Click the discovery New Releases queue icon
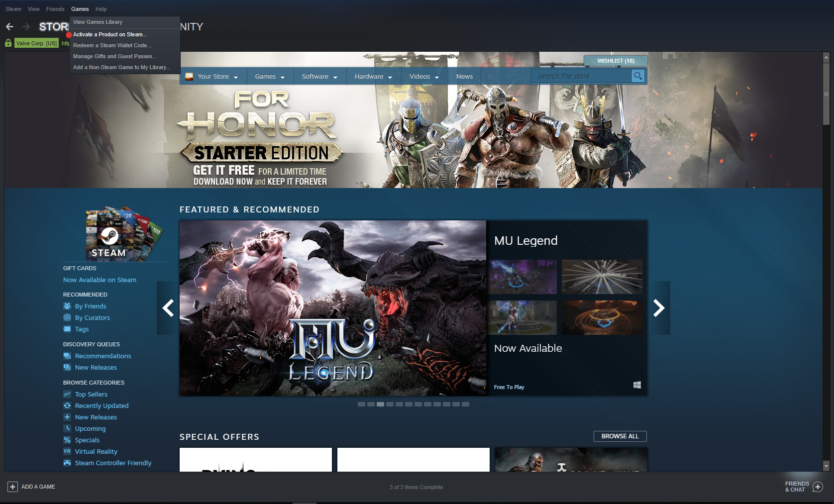 point(67,367)
